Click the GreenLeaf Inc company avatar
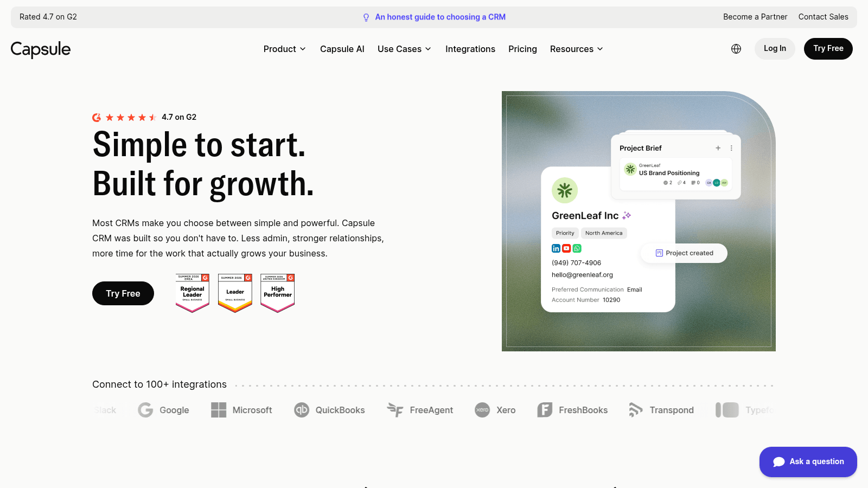868x488 pixels. pos(565,190)
